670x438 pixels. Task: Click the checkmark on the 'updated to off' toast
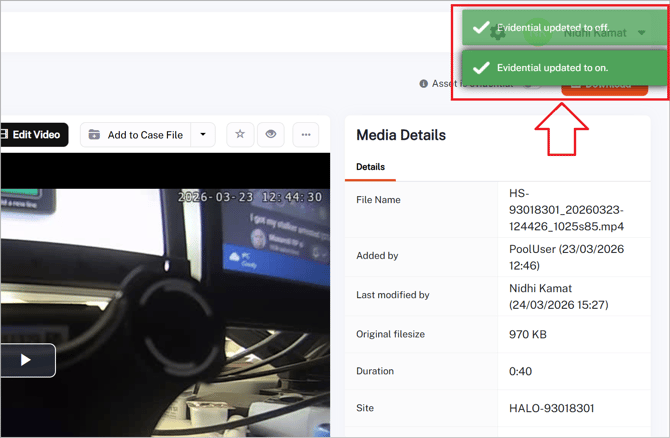tap(481, 28)
